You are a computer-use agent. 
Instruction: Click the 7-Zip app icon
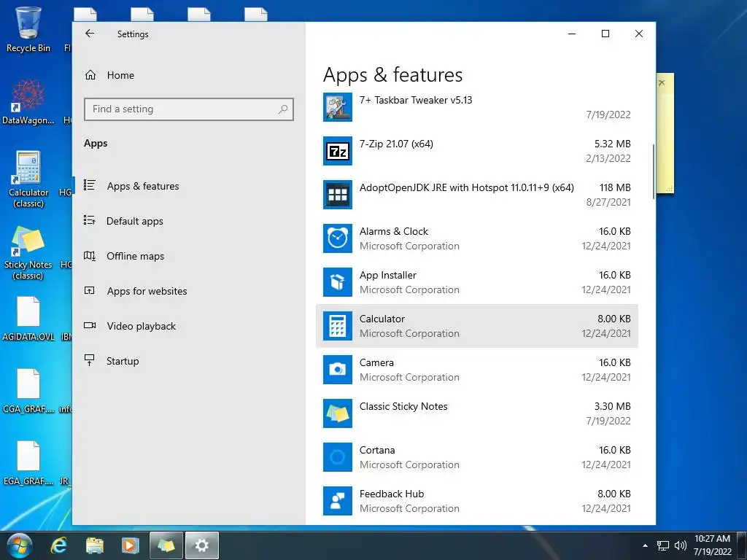(x=337, y=151)
